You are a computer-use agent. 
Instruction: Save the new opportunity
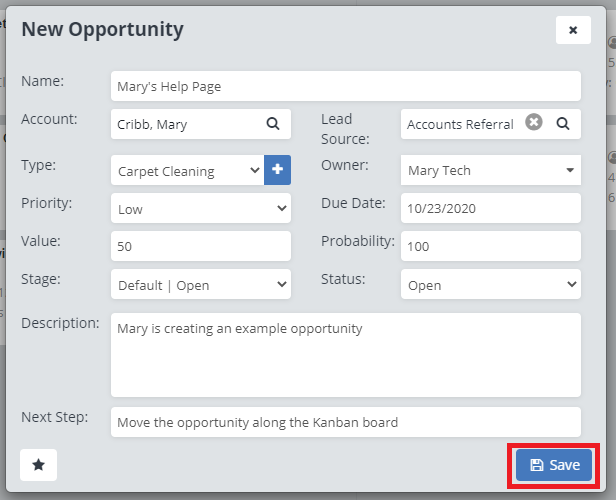pos(554,465)
